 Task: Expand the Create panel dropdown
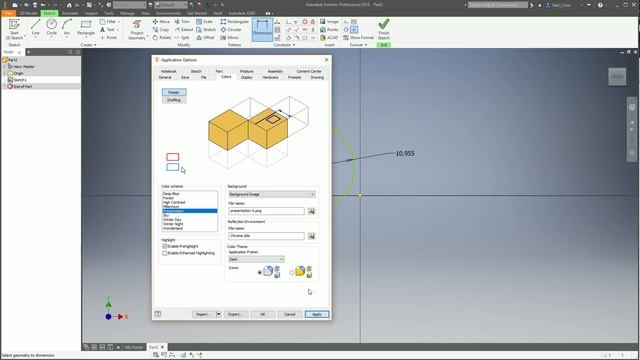click(89, 45)
